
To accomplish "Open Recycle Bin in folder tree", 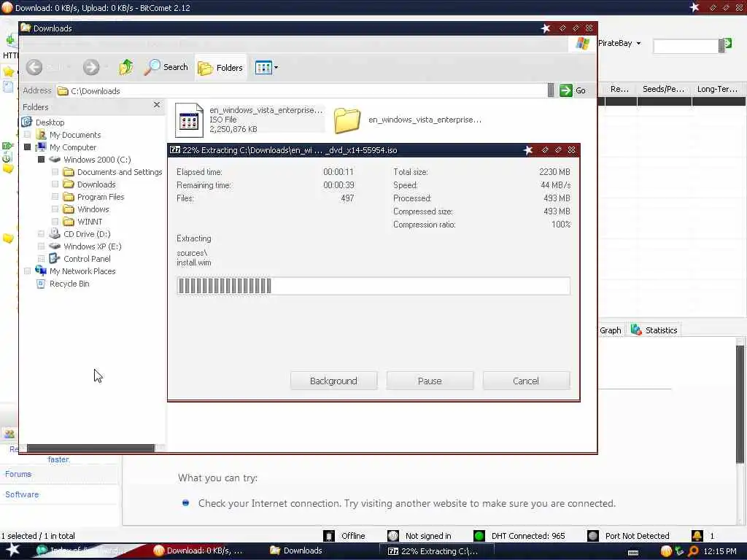I will (69, 284).
